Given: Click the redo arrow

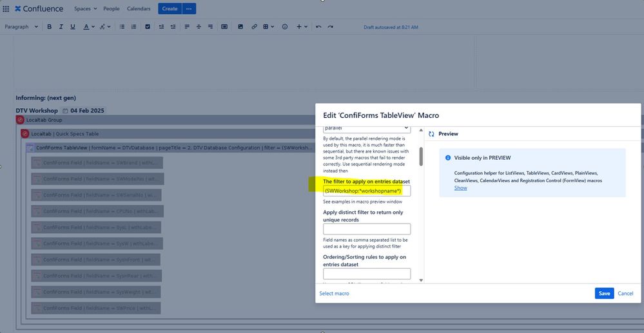Looking at the screenshot, I should point(330,26).
